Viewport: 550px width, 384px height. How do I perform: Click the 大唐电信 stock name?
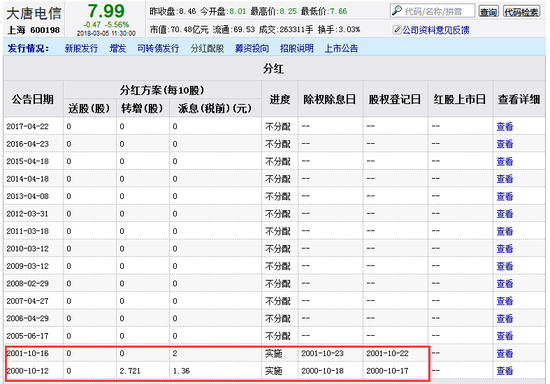[34, 13]
